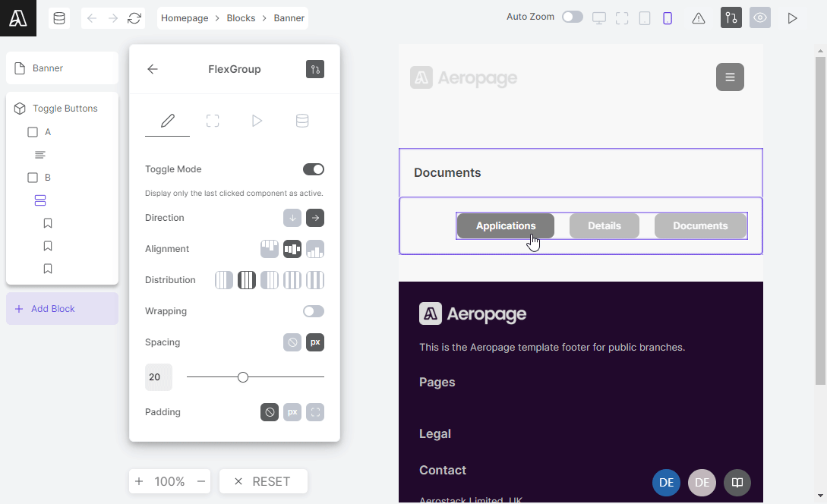Disable the Toggle Mode switch

[314, 169]
